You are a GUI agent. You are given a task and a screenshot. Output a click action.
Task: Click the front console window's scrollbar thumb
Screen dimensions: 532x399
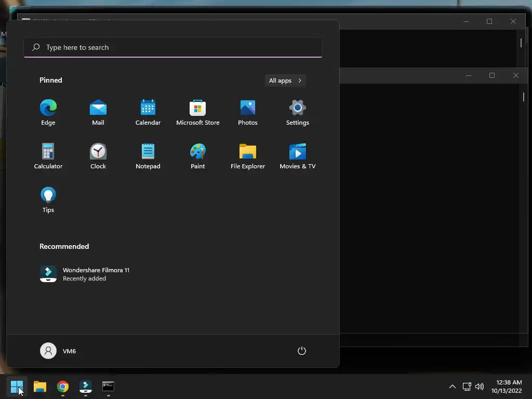tap(524, 97)
